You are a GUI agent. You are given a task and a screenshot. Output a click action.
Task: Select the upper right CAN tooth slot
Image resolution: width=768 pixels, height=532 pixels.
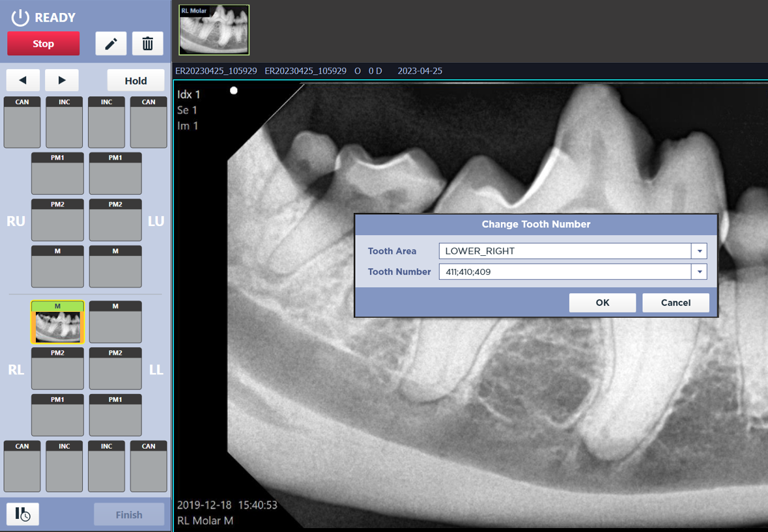pyautogui.click(x=22, y=122)
